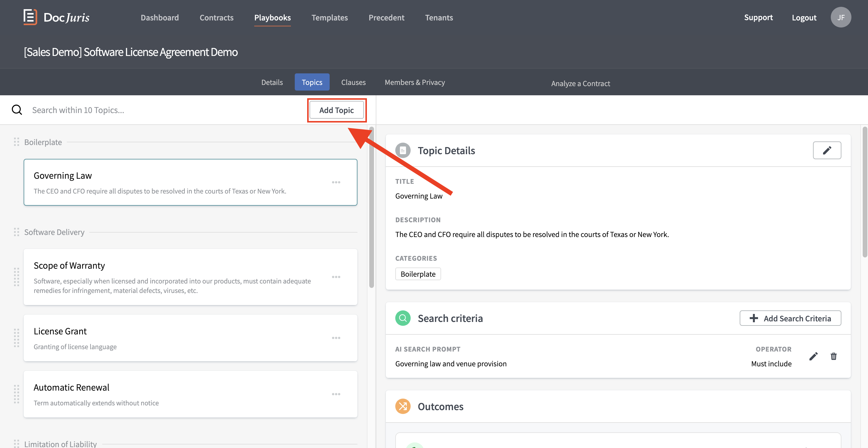Screen dimensions: 868x448
Task: Open the Templates section
Action: tap(330, 17)
